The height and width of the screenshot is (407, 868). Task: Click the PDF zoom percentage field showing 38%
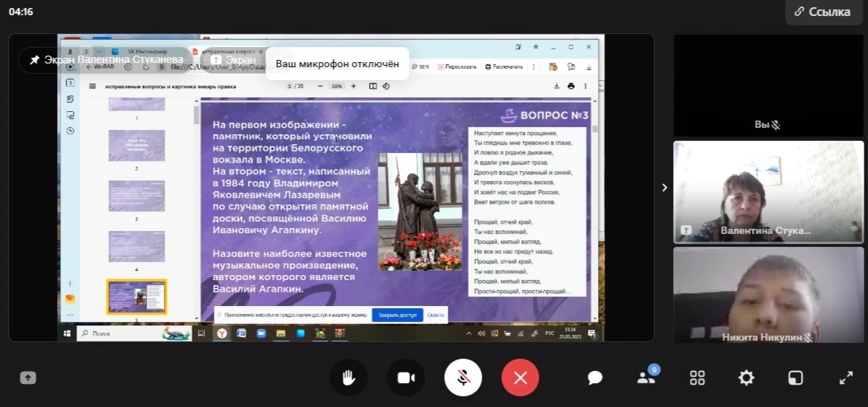click(337, 86)
